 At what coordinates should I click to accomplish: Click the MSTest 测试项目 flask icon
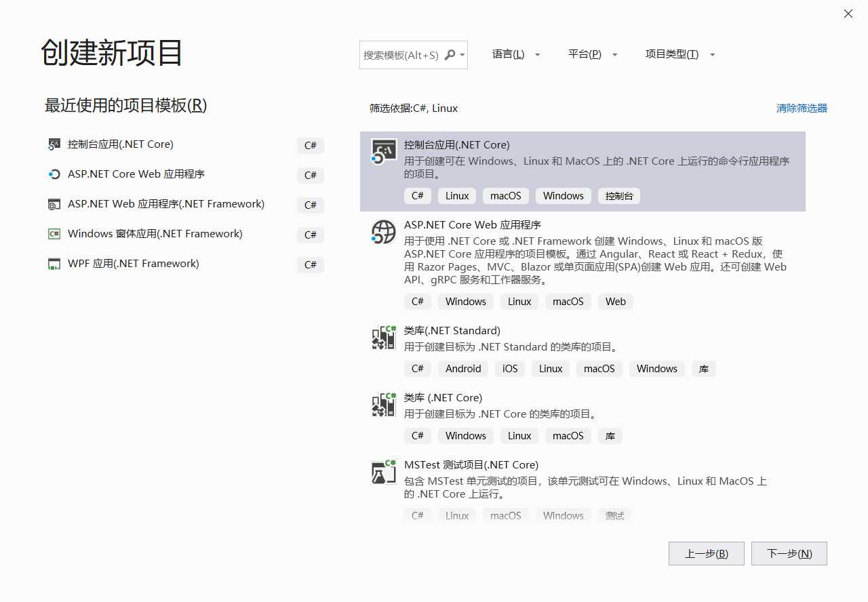[x=384, y=472]
